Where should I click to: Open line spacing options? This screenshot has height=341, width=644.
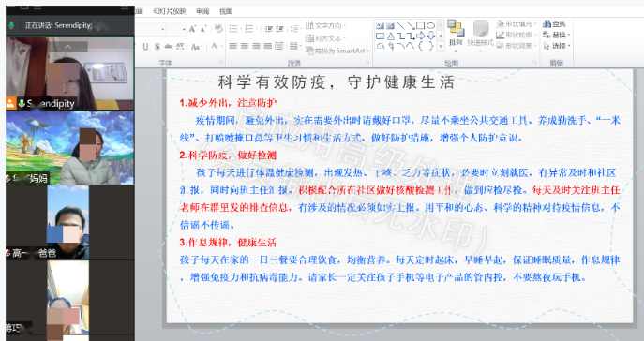[295, 29]
